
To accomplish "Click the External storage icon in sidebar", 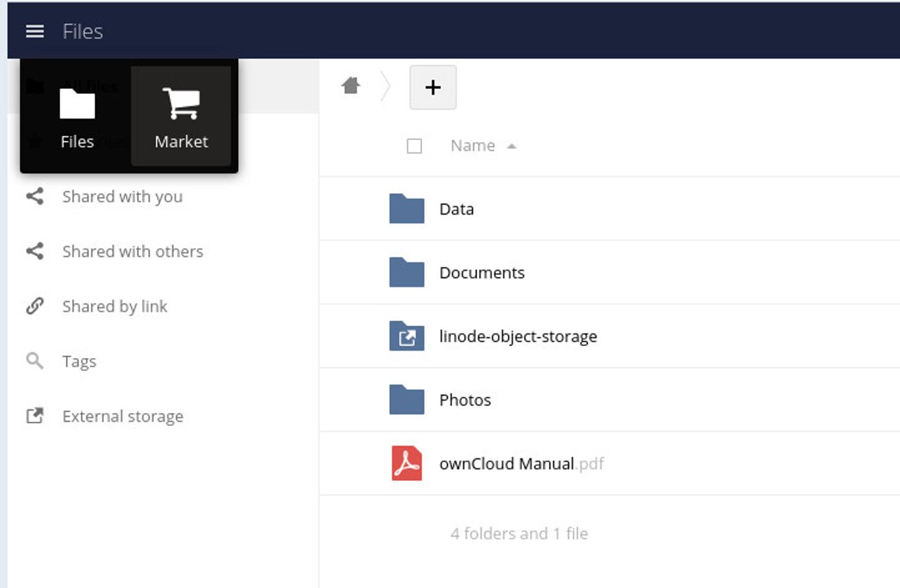I will point(34,415).
